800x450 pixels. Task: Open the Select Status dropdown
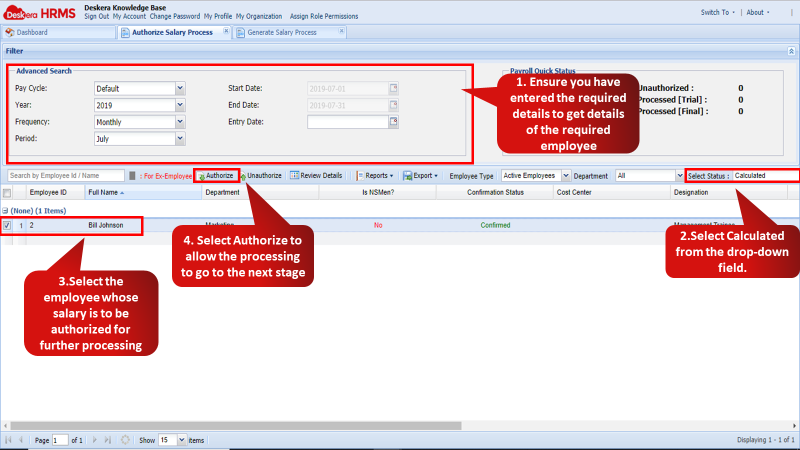(765, 176)
